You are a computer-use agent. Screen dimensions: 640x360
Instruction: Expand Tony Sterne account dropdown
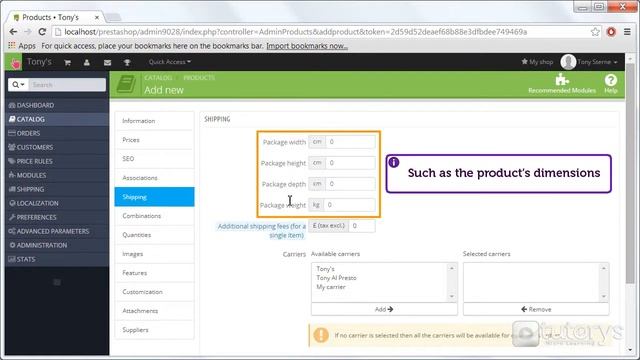(597, 62)
